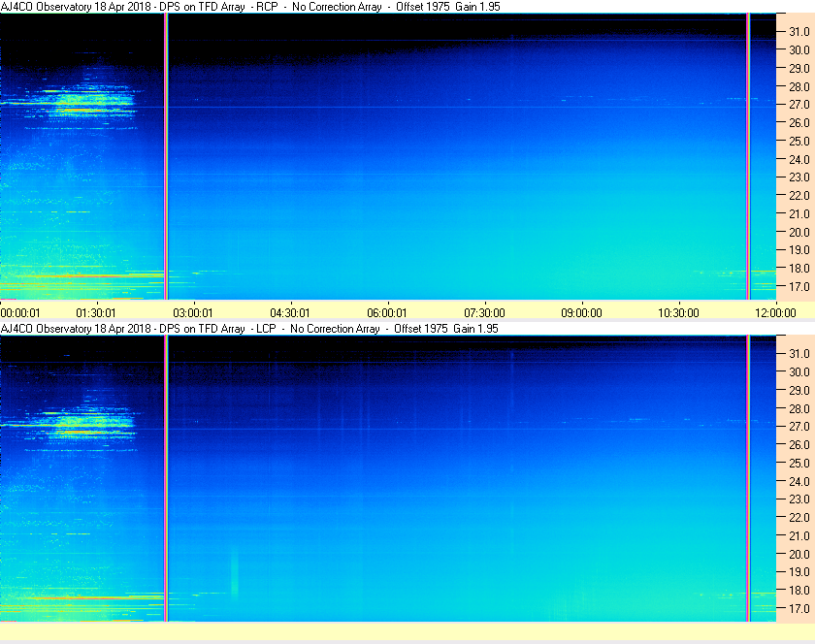Pick the 23.0 frequency label in LCP panel
815x644 pixels.
click(799, 499)
